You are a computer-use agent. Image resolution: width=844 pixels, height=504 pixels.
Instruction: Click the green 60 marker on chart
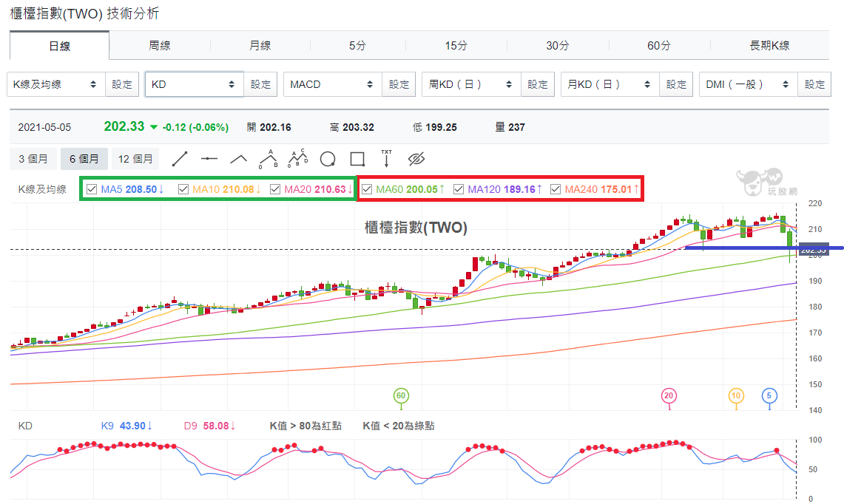[x=401, y=396]
